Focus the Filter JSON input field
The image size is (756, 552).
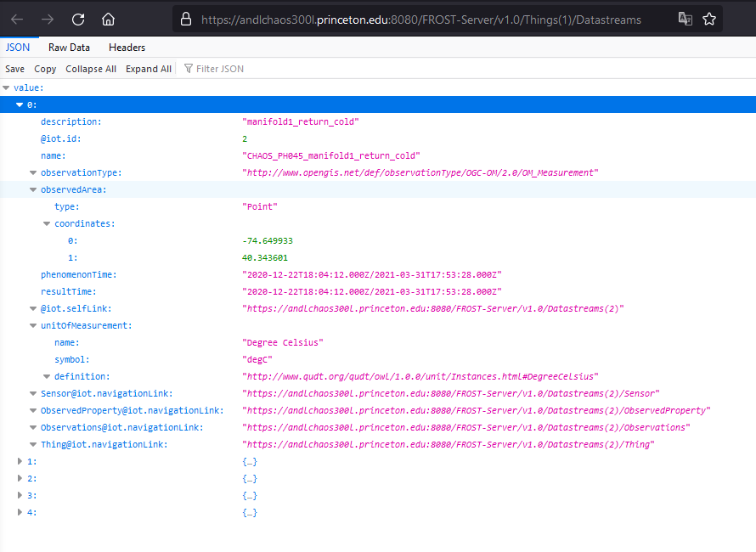coord(220,69)
